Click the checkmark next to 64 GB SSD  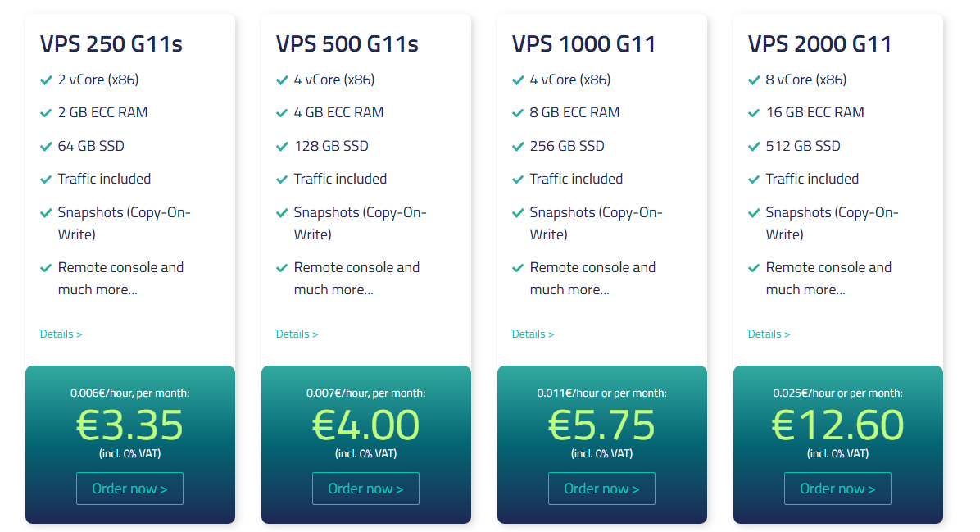tap(46, 147)
